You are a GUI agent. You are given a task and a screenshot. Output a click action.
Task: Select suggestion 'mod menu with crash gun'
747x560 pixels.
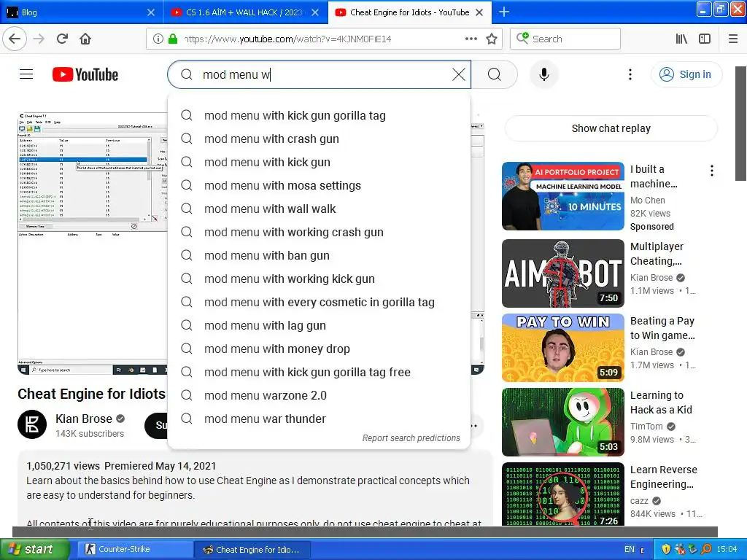tap(320, 139)
